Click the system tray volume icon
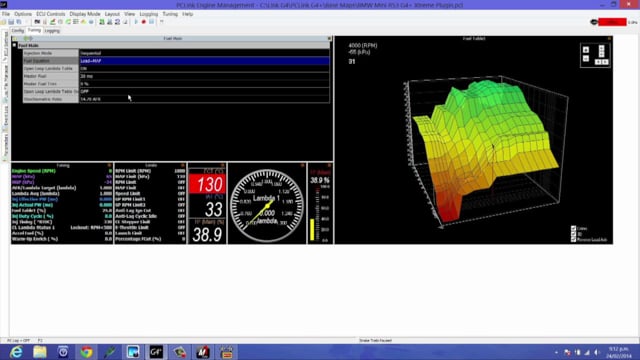This screenshot has height=360, width=640. pyautogui.click(x=597, y=352)
